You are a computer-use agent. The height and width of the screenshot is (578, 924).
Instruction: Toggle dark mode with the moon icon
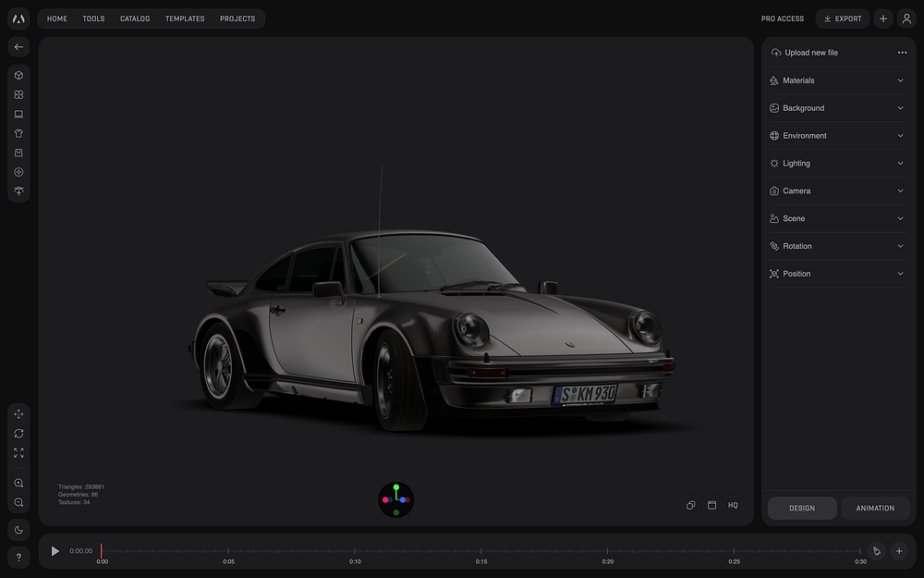click(x=18, y=530)
